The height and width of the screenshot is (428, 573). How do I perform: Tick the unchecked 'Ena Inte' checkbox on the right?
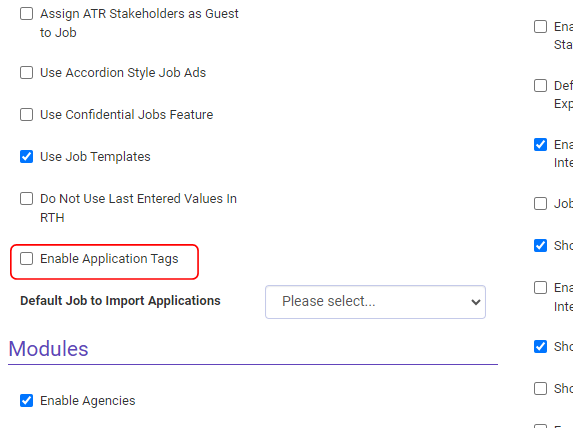[x=540, y=288]
